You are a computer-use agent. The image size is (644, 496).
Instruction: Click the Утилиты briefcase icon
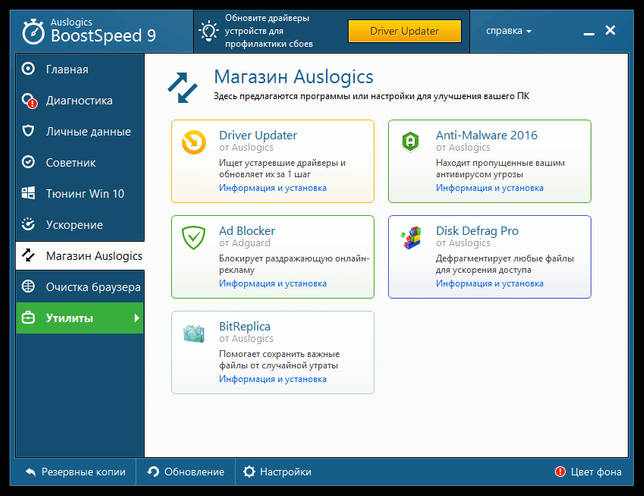(x=28, y=317)
